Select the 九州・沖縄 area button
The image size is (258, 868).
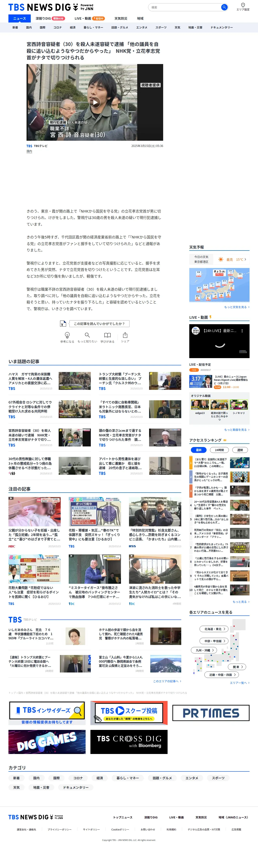(x=204, y=650)
